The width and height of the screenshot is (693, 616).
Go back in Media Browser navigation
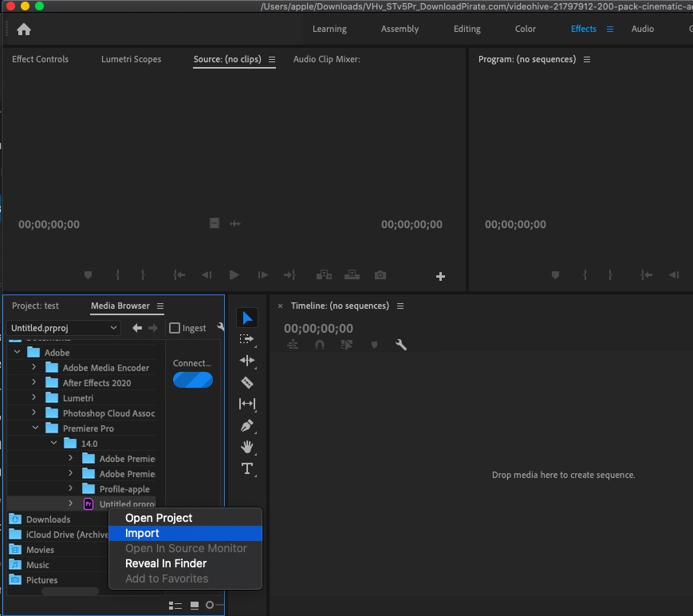coord(137,328)
